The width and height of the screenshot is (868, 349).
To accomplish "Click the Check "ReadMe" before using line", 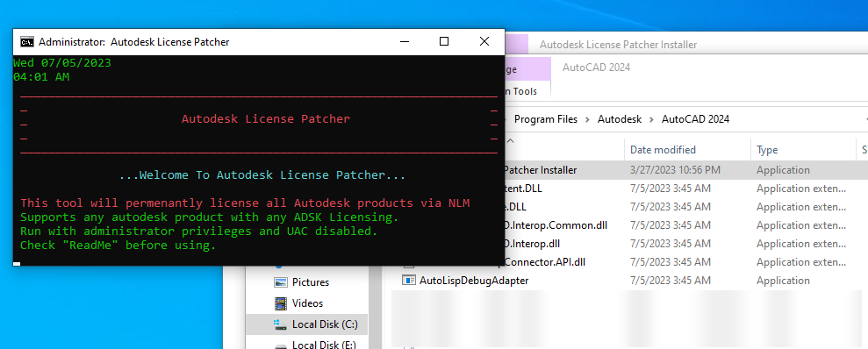I will click(x=118, y=245).
